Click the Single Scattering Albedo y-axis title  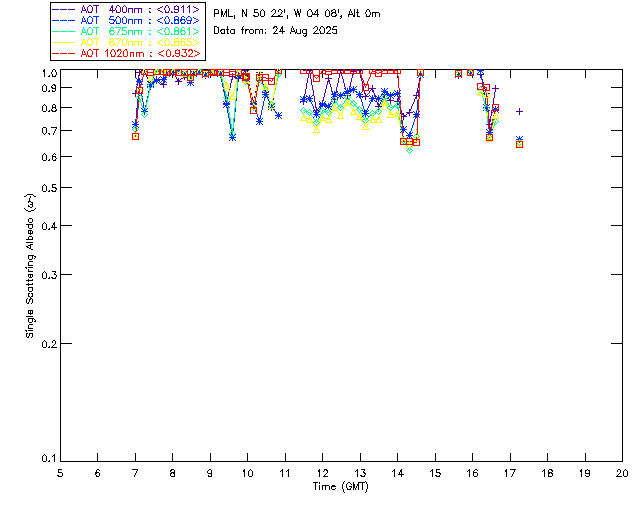pyautogui.click(x=31, y=265)
